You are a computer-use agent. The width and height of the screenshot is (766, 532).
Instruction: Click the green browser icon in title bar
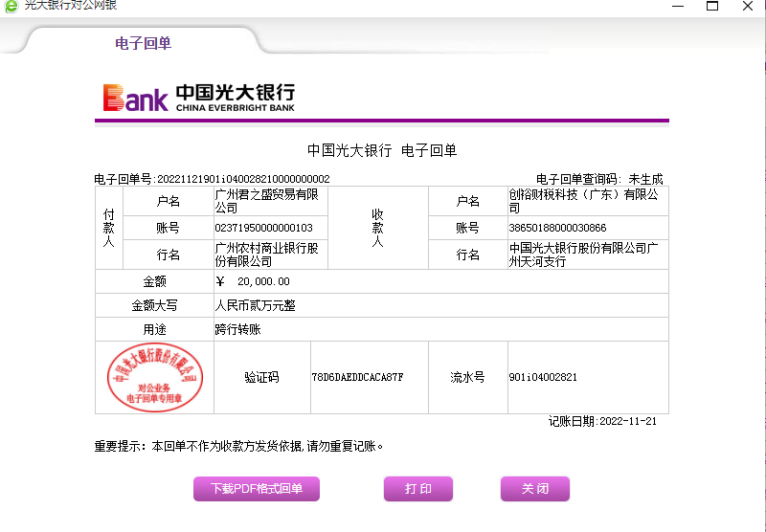coord(11,6)
